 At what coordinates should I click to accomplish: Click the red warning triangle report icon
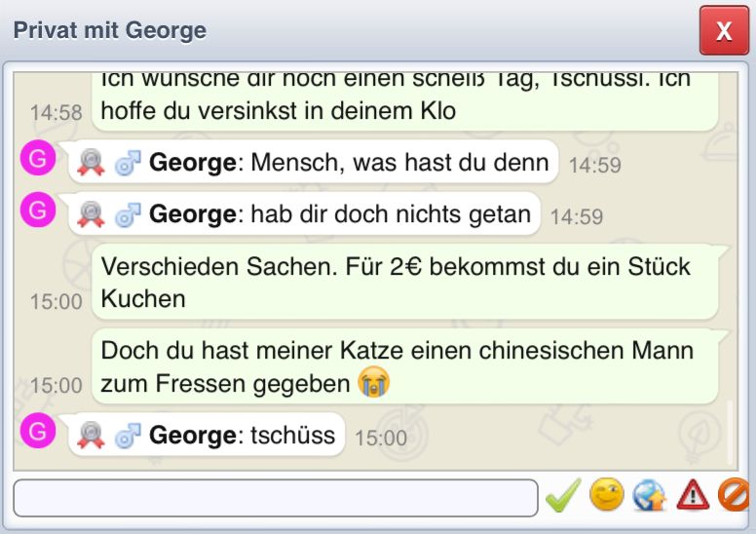tap(693, 496)
